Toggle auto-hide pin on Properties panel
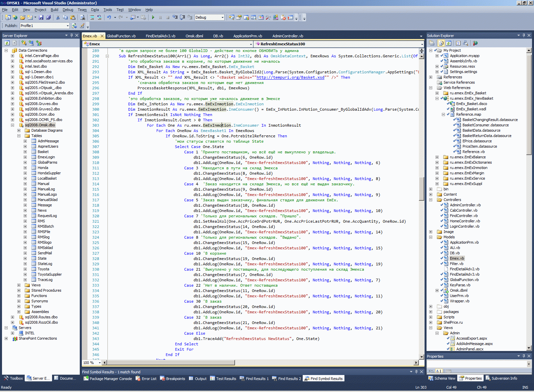The width and height of the screenshot is (534, 392). (x=524, y=356)
